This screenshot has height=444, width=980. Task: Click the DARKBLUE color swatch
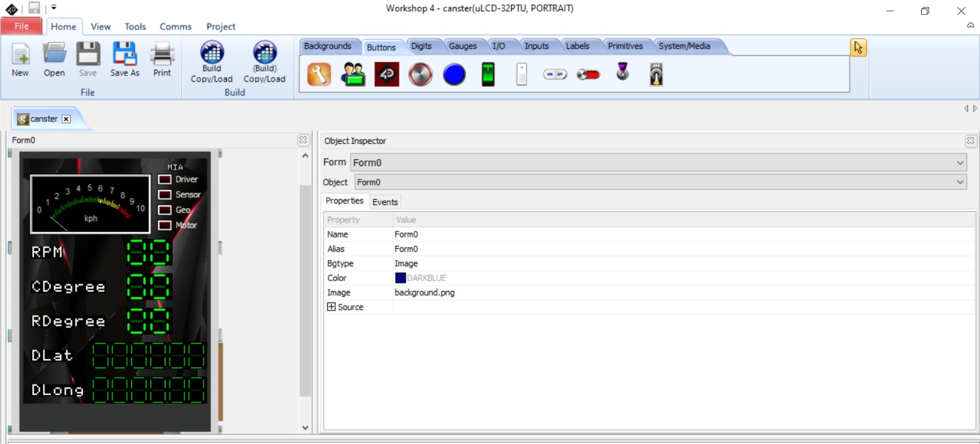[x=401, y=278]
